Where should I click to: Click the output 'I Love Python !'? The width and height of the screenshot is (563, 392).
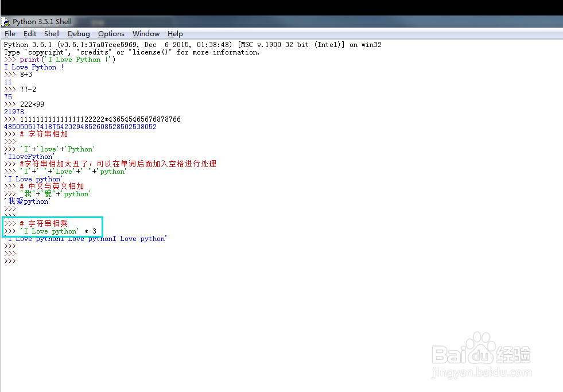tap(34, 67)
